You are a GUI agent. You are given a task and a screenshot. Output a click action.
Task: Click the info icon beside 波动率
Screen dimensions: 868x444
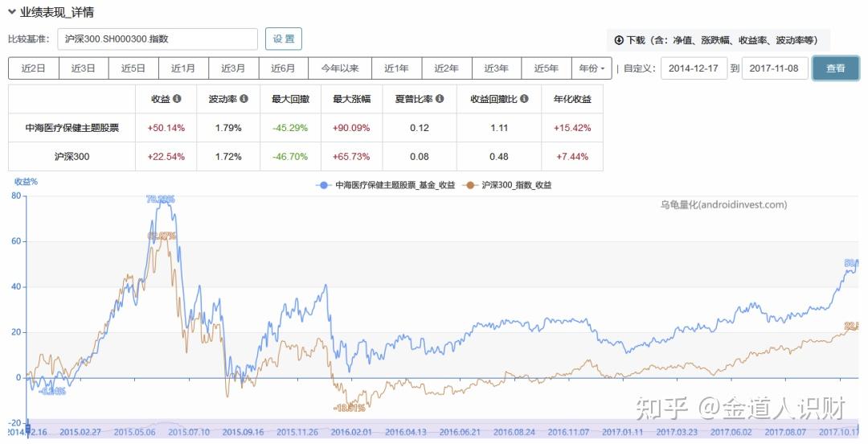point(244,99)
